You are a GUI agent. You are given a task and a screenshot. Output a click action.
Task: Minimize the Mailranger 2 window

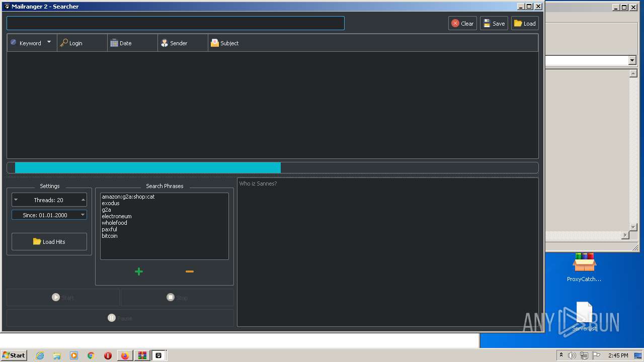pos(521,7)
